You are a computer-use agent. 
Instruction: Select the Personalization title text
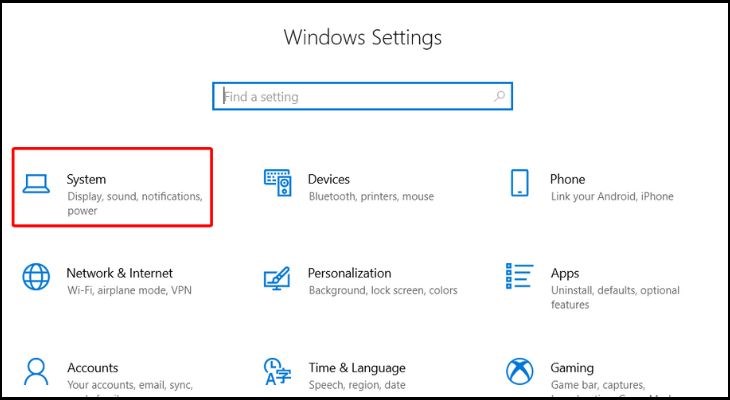coord(349,273)
